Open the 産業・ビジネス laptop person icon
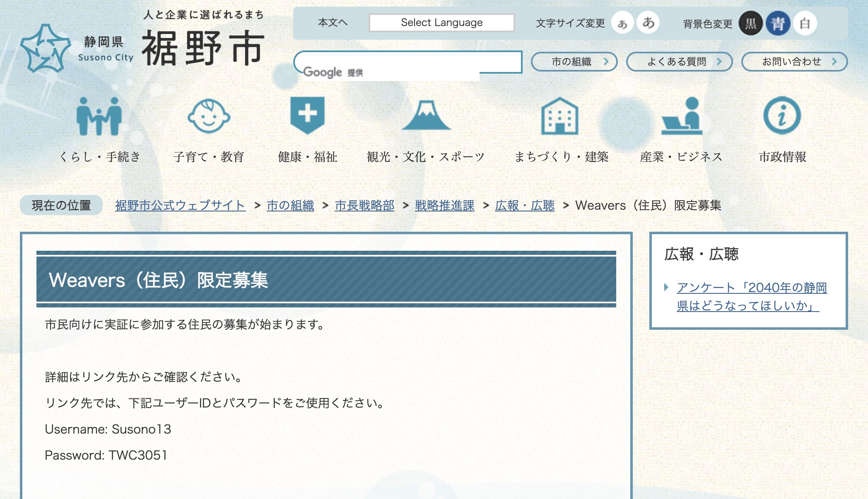The width and height of the screenshot is (868, 499). pos(682,116)
